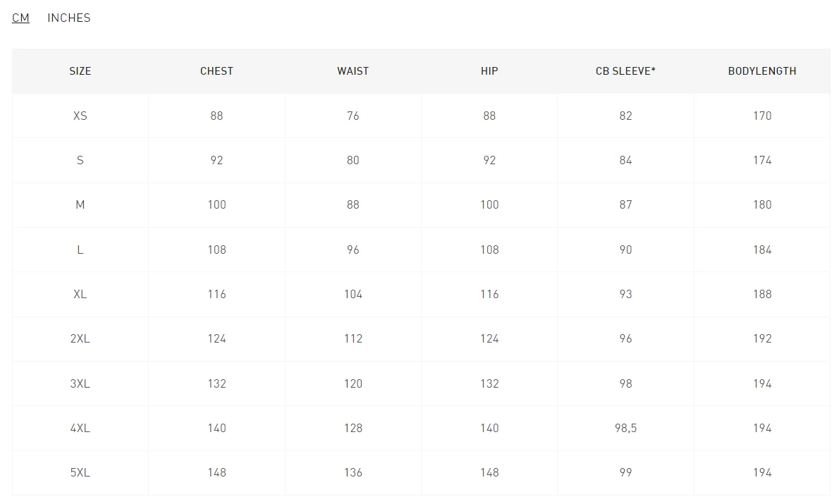Select the 2XL size row label

80,338
